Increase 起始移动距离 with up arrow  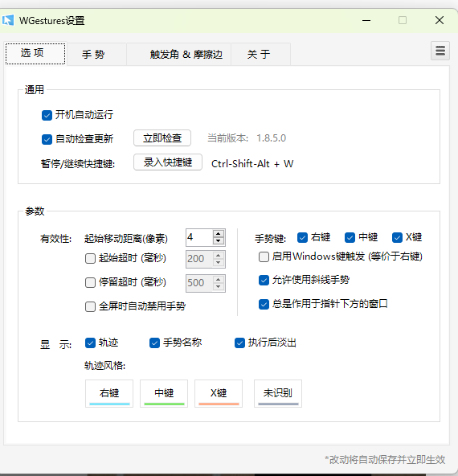click(x=219, y=233)
